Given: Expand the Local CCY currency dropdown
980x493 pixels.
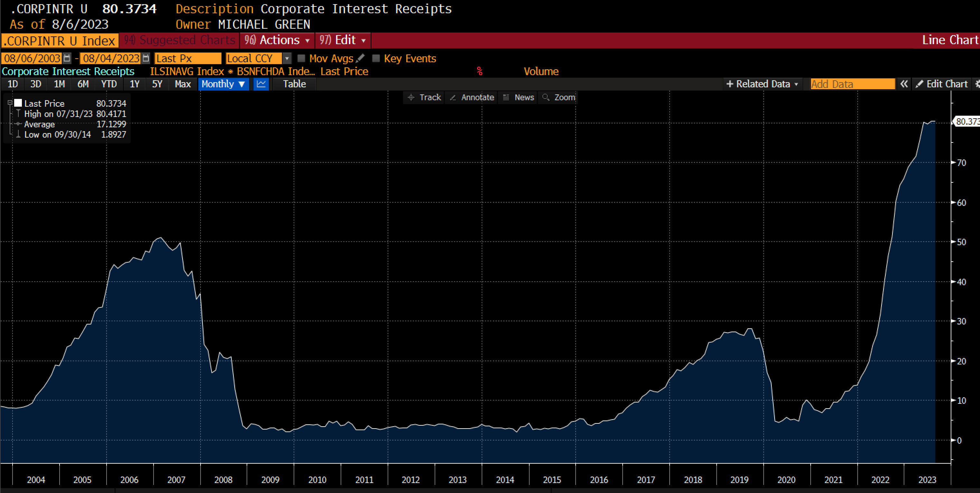Looking at the screenshot, I should click(287, 58).
